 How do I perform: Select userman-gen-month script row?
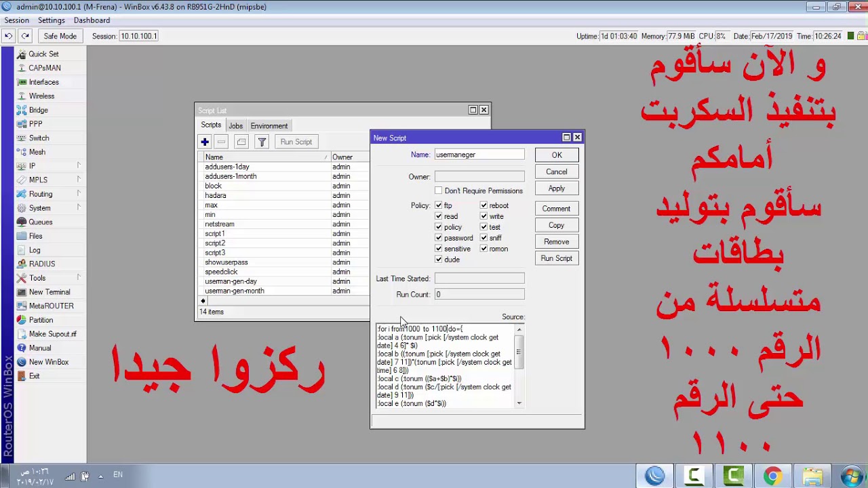coord(285,291)
